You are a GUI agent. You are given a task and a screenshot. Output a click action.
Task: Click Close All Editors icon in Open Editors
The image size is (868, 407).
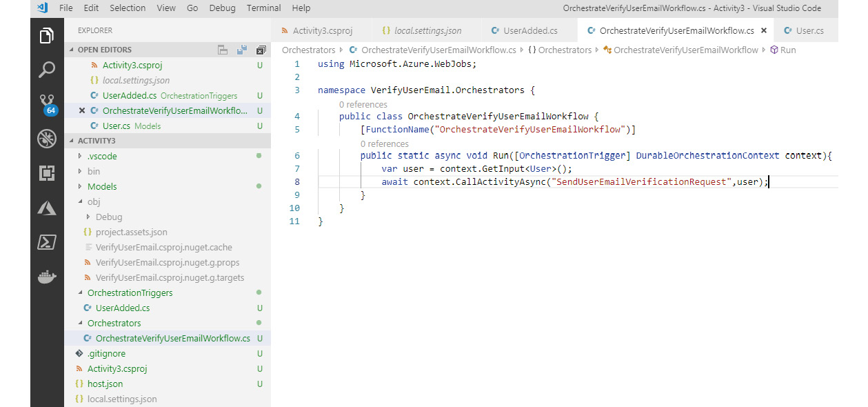pos(261,50)
